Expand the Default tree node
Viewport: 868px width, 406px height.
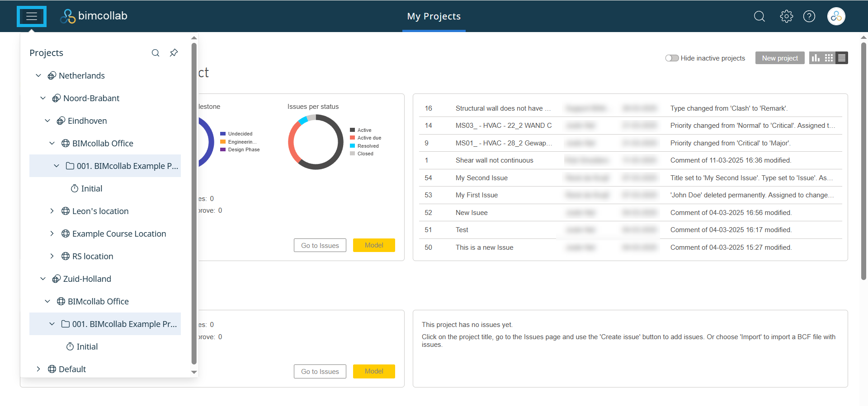38,369
